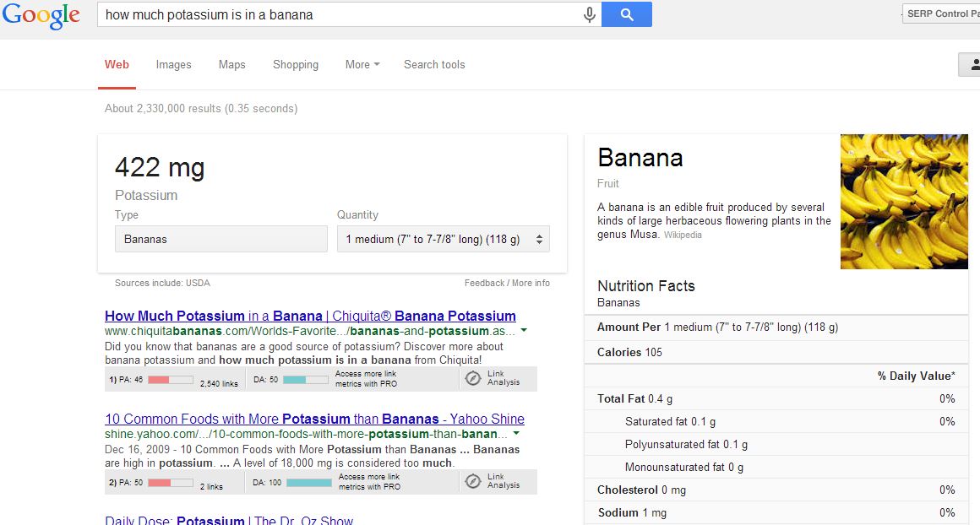Click the blue magnifying glass search button
The image size is (980, 525).
click(626, 14)
